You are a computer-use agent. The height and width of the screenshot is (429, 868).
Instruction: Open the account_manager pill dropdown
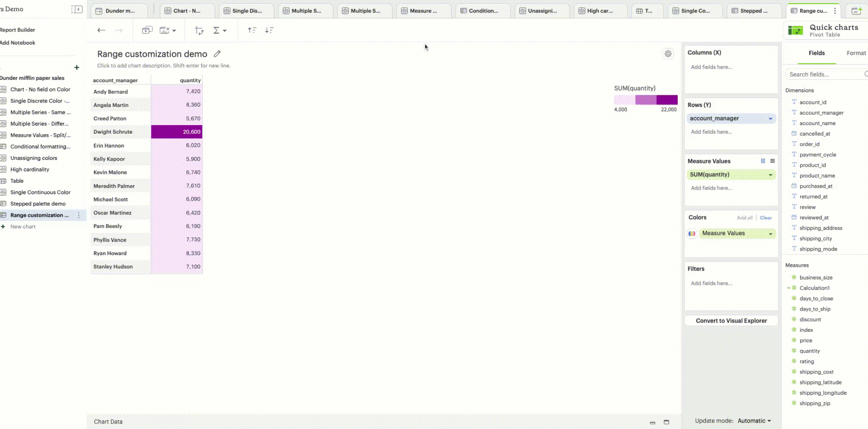[770, 119]
